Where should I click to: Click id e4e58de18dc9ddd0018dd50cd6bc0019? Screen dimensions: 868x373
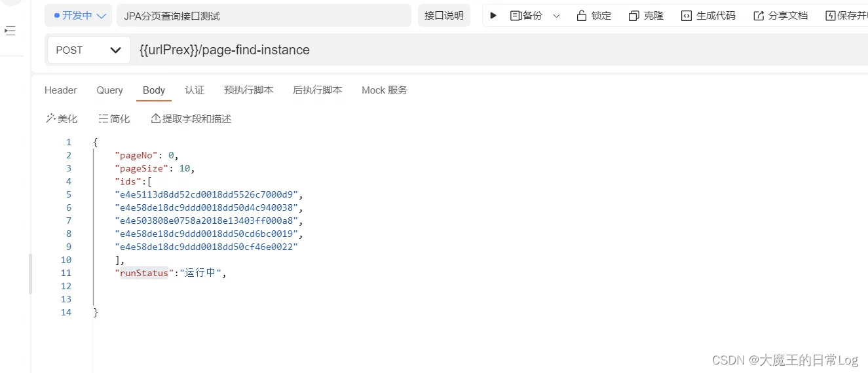click(x=206, y=234)
